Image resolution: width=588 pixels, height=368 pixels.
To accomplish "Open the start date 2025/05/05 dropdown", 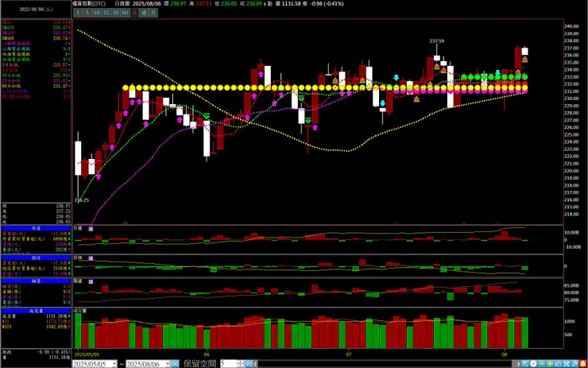I will 114,364.
